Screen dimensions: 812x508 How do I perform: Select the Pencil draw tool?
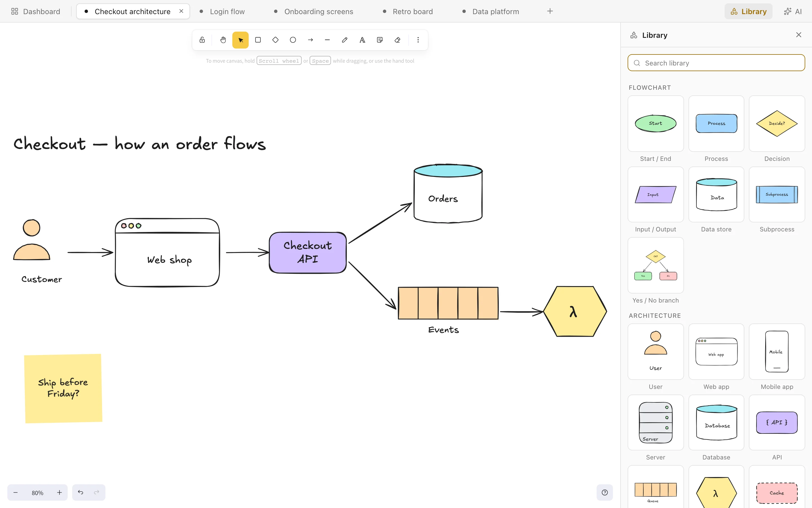[x=345, y=40]
